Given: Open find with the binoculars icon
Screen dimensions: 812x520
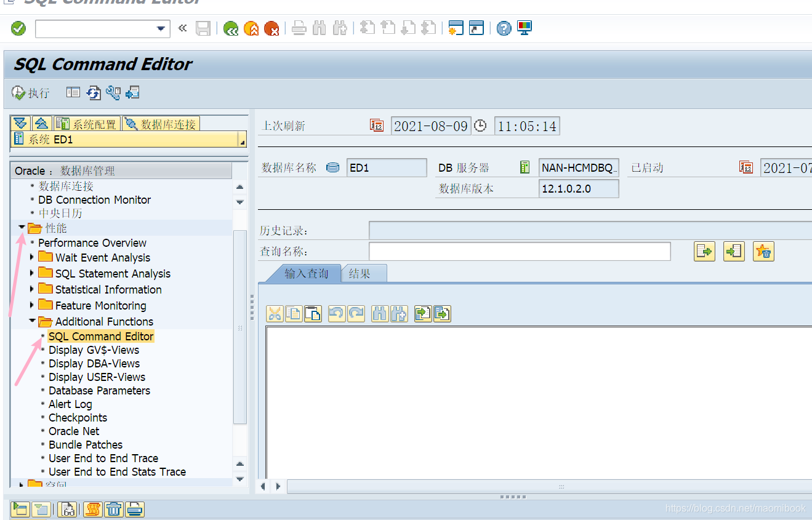Looking at the screenshot, I should pyautogui.click(x=319, y=28).
